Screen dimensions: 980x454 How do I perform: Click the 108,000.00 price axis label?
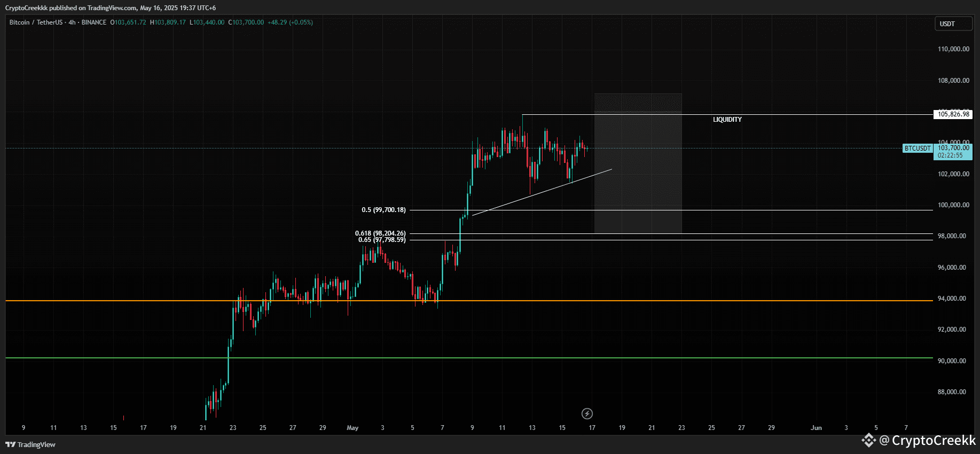[x=953, y=81]
